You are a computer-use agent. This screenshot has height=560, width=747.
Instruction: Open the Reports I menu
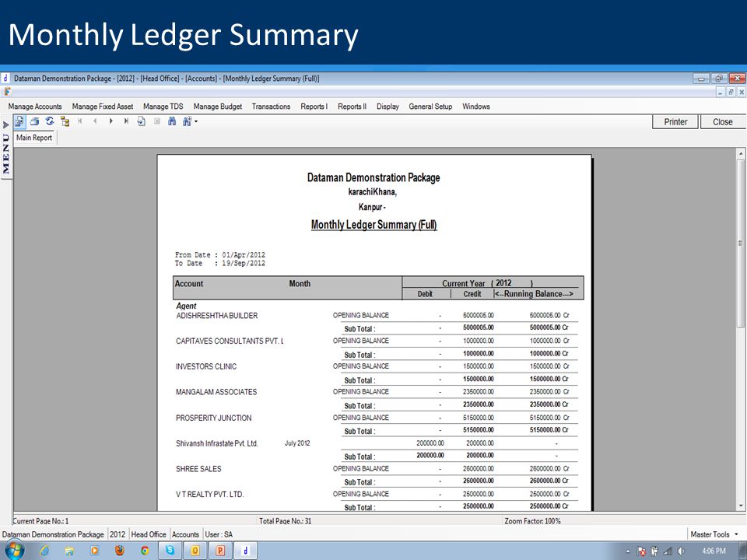pyautogui.click(x=314, y=107)
